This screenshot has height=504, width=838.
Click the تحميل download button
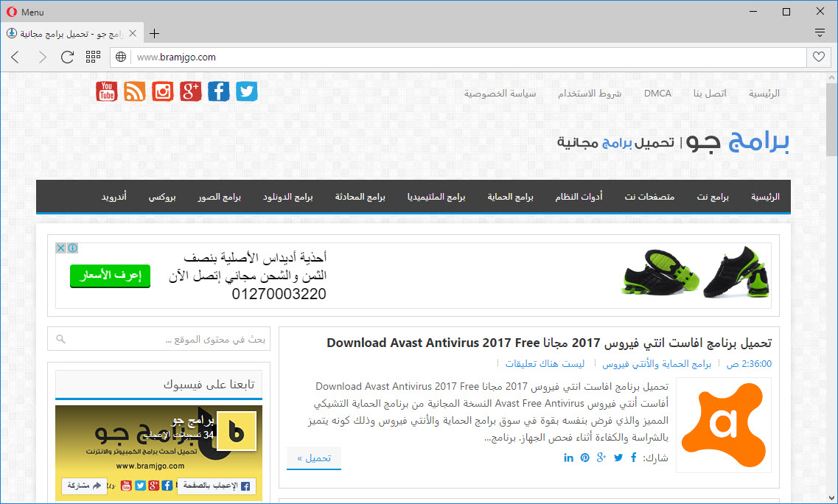(314, 458)
